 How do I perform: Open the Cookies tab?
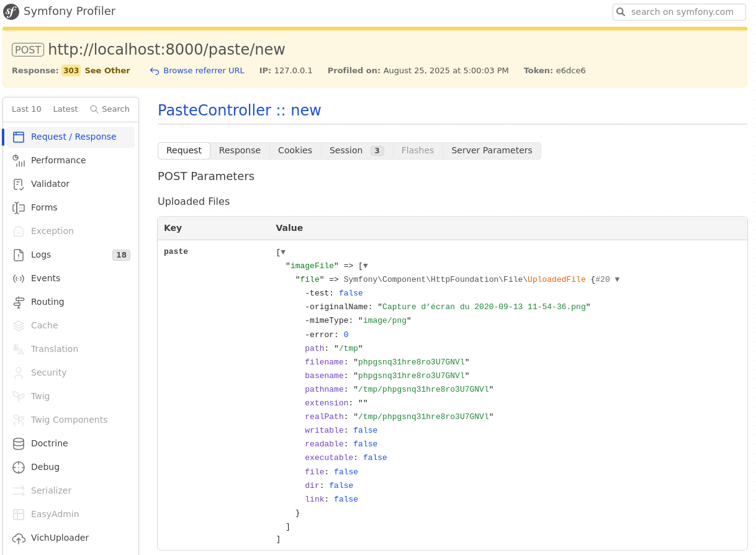pyautogui.click(x=295, y=151)
